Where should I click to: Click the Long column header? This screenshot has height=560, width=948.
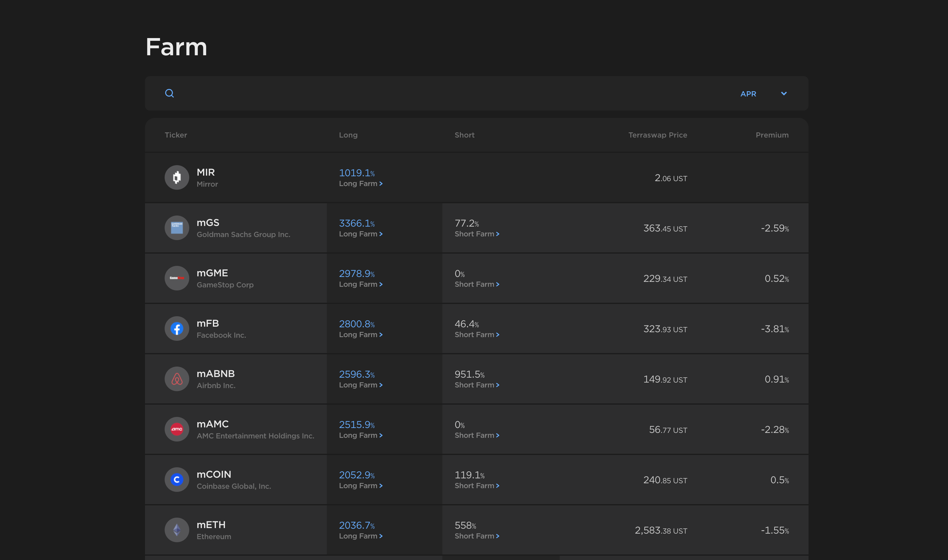pyautogui.click(x=348, y=135)
